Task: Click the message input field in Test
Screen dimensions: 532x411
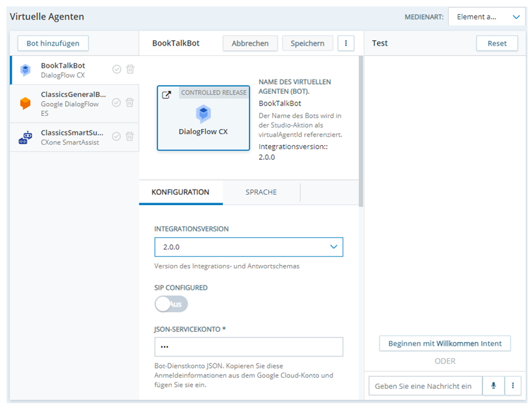Action: tap(425, 386)
